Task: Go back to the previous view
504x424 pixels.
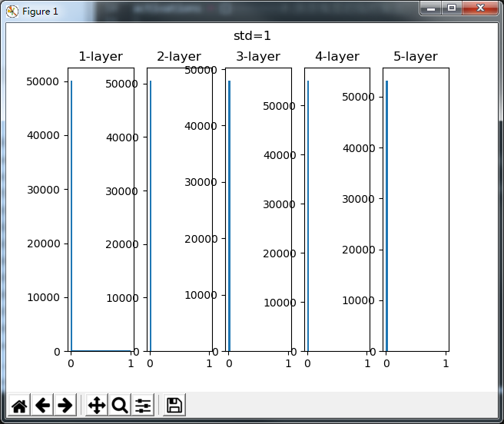Action: click(42, 405)
